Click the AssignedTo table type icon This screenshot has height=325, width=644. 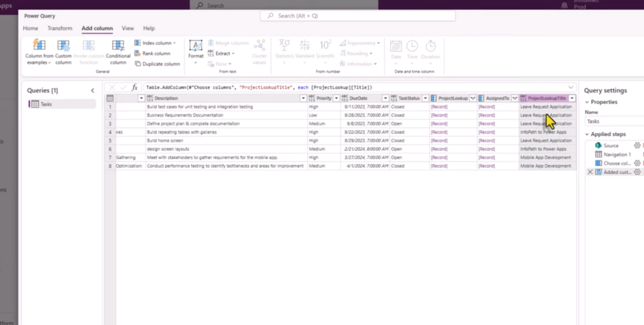pyautogui.click(x=481, y=98)
